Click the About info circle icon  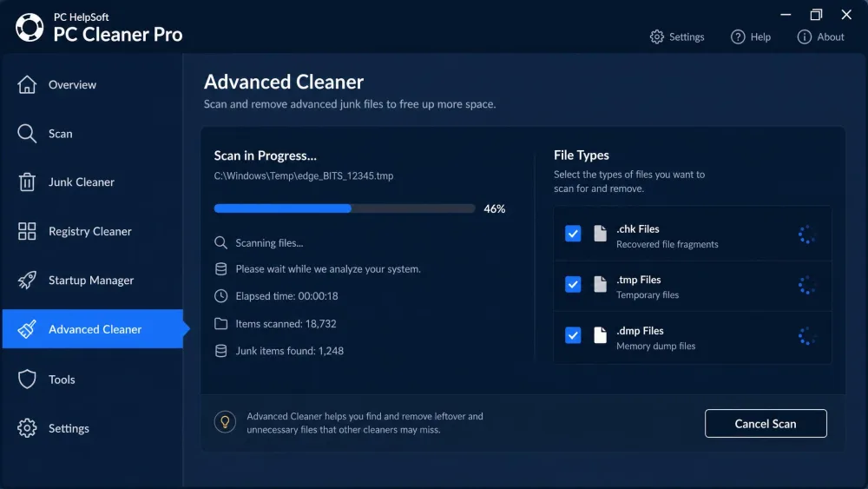click(804, 37)
